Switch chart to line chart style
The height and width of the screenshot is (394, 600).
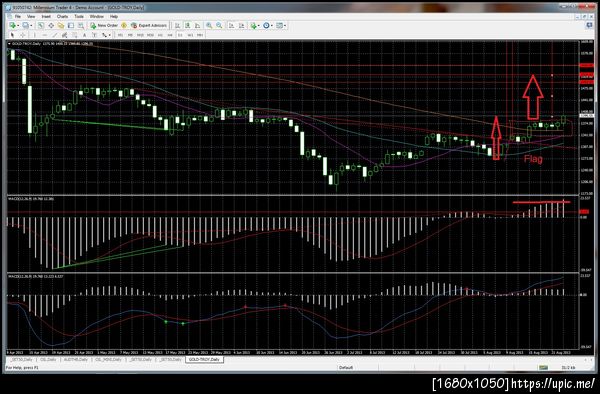[x=197, y=25]
